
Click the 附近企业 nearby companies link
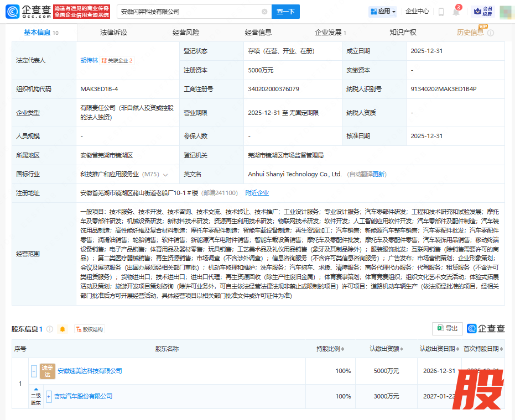(x=257, y=193)
